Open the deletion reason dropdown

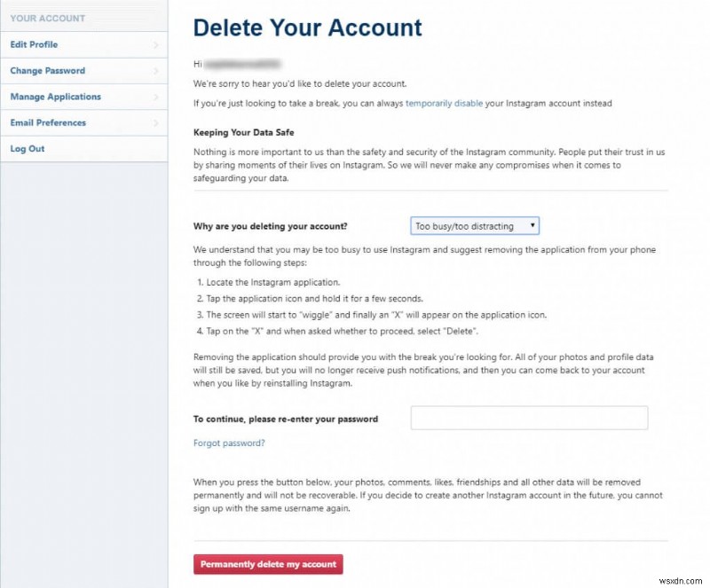point(474,226)
